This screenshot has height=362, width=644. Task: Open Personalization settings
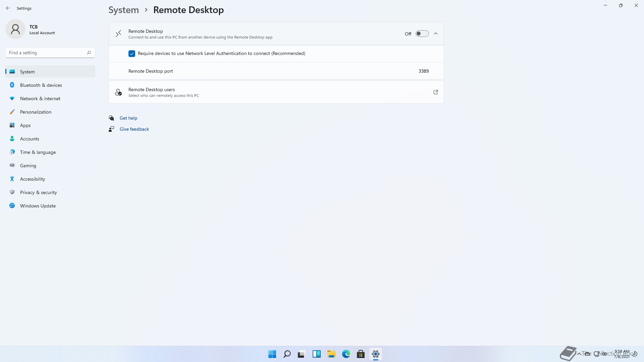[50, 112]
